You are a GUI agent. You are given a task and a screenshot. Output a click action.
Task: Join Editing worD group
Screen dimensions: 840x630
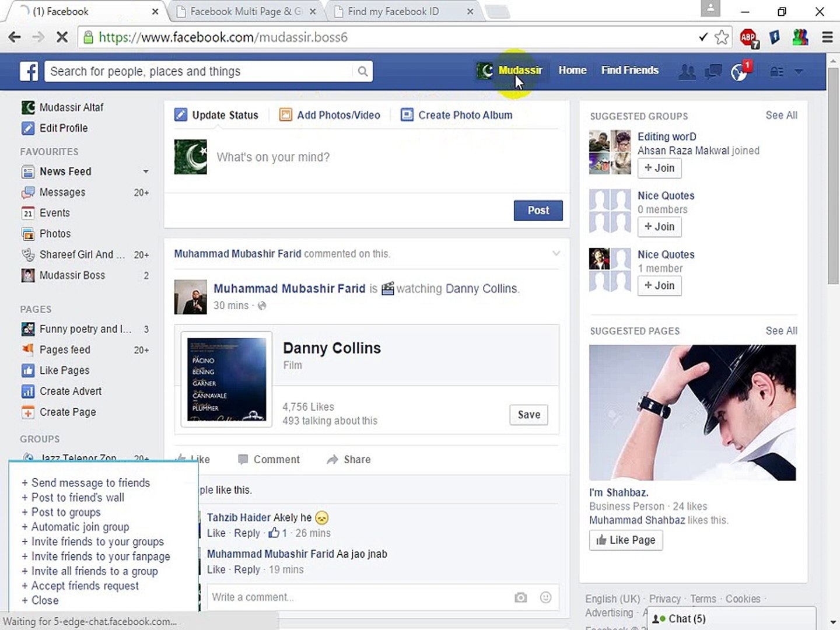tap(659, 168)
